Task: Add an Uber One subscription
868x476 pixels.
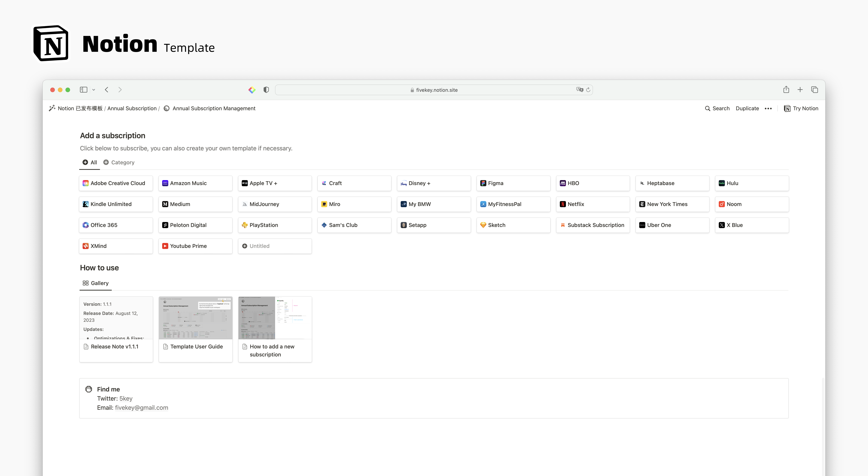Action: tap(672, 225)
